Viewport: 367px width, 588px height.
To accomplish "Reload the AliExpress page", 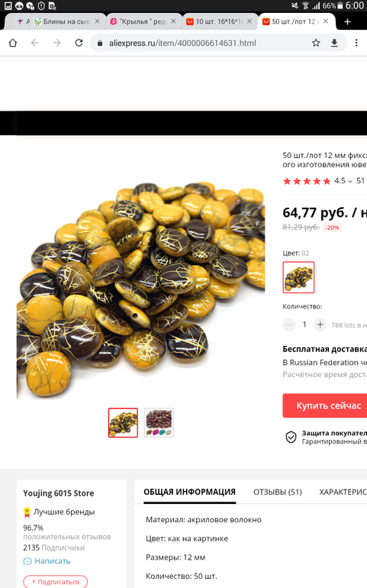I will click(79, 43).
